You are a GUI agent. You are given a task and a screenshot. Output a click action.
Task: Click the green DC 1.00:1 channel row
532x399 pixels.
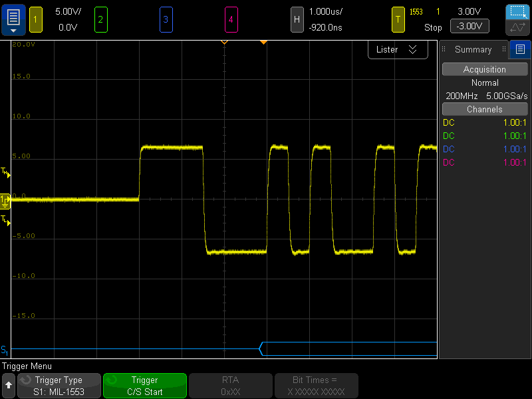click(485, 136)
